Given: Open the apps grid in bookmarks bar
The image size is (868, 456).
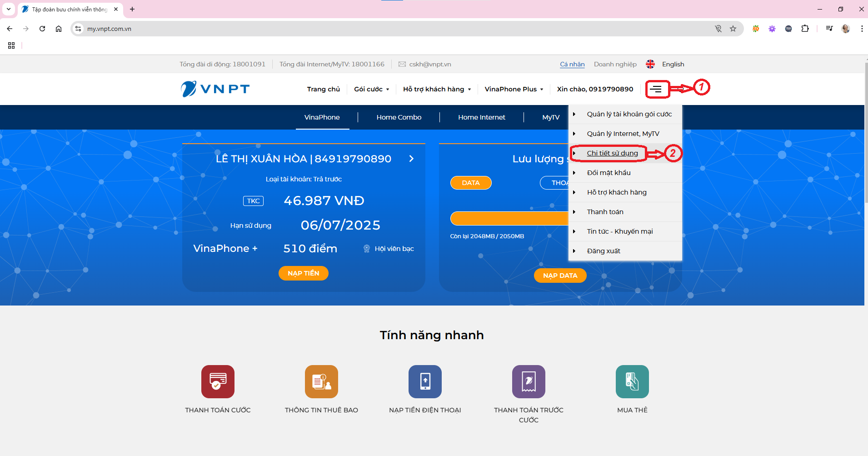Looking at the screenshot, I should click(11, 45).
